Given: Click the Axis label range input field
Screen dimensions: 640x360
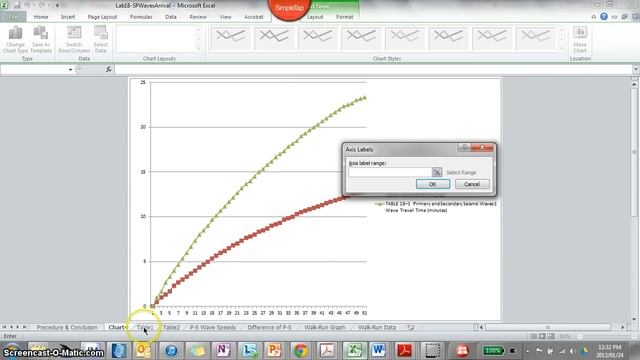Looking at the screenshot, I should pyautogui.click(x=390, y=172).
